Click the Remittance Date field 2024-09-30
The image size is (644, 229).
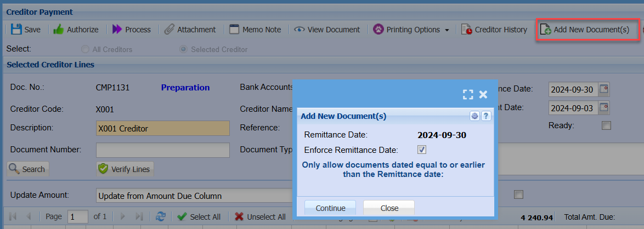pos(573,89)
